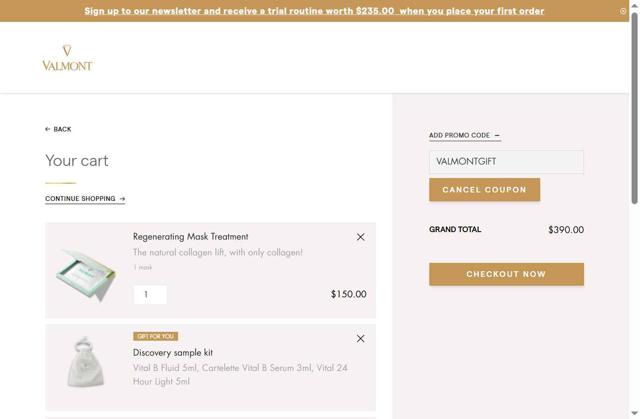Click the quantity field for Regenerating Mask

pos(150,294)
